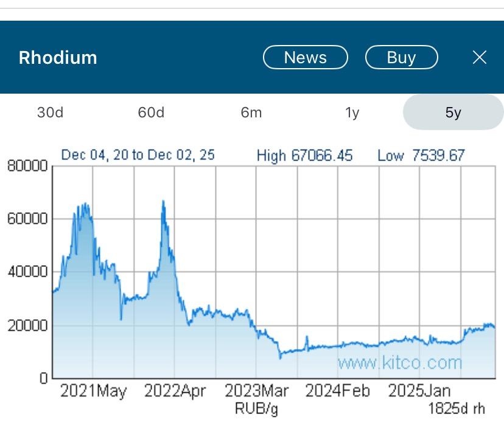Screen dimensions: 504x422
Task: Click the www.kitco.com watermark on chart
Action: point(399,363)
